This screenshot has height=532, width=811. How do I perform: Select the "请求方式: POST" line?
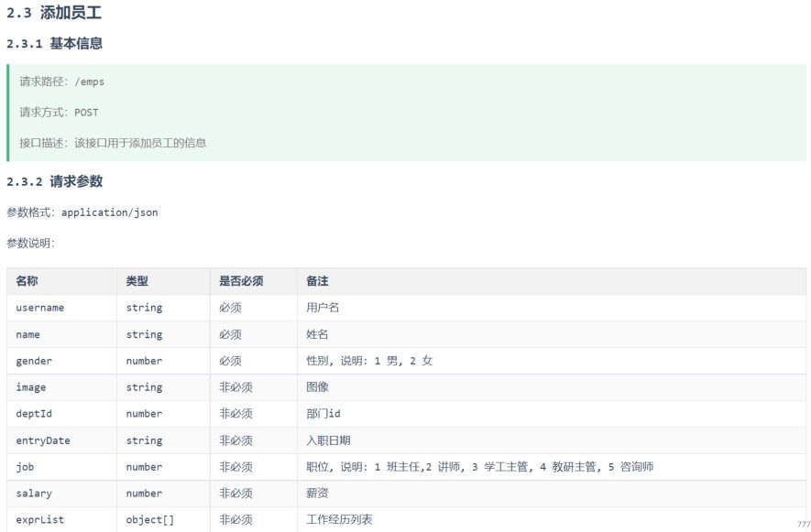59,113
